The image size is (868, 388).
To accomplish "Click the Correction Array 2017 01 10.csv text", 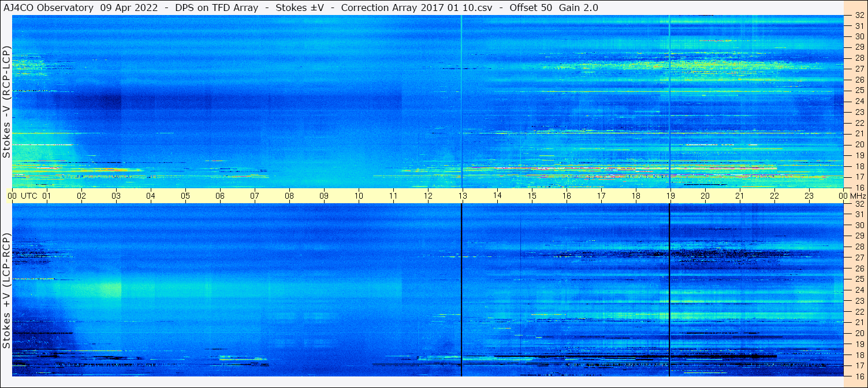I will (x=416, y=8).
